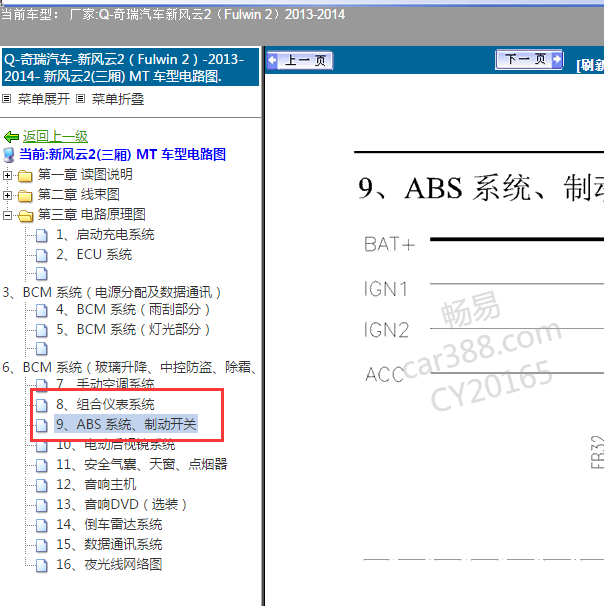
Task: Click the BAT+ label in diagram
Action: tap(389, 244)
